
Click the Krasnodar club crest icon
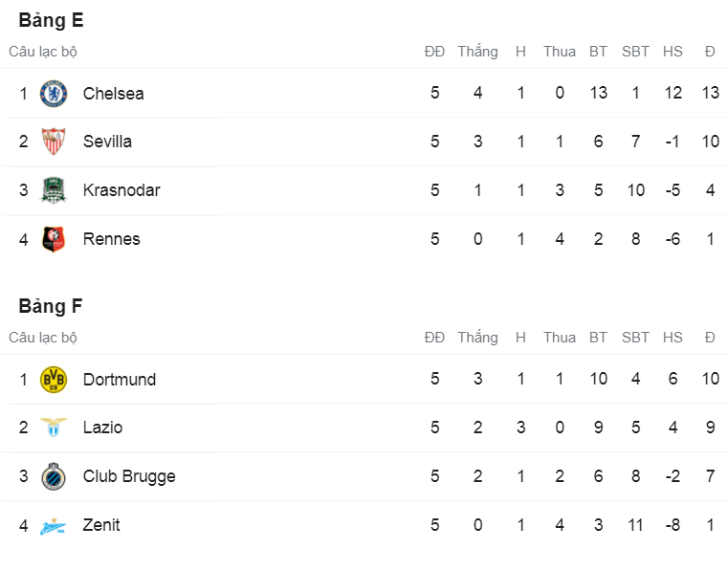coord(54,190)
